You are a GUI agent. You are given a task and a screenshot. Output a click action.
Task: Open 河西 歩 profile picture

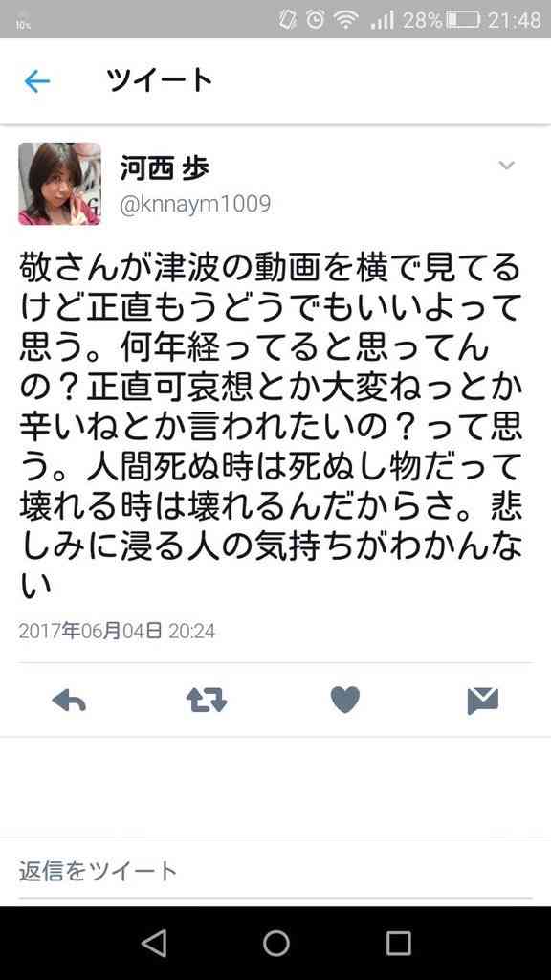point(59,184)
